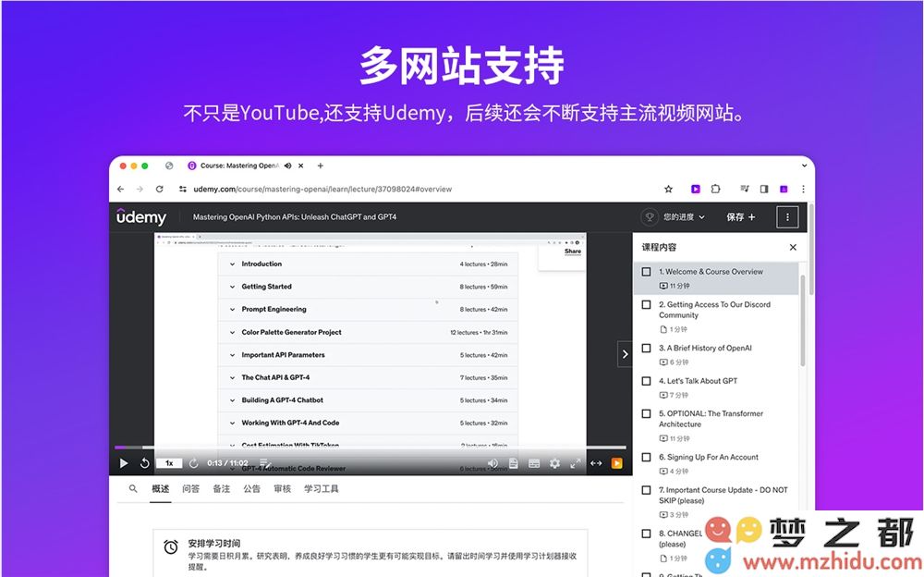Image resolution: width=924 pixels, height=577 pixels.
Task: Click the course content panel scrollbar
Action: [x=802, y=320]
